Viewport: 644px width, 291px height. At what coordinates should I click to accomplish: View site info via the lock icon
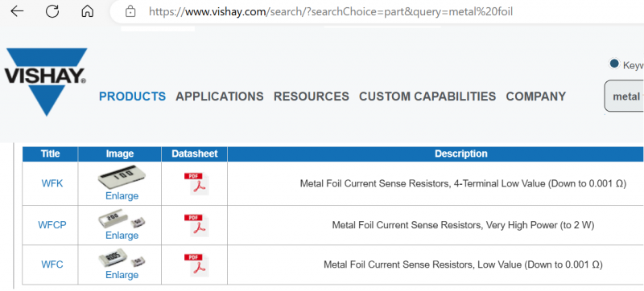click(130, 11)
